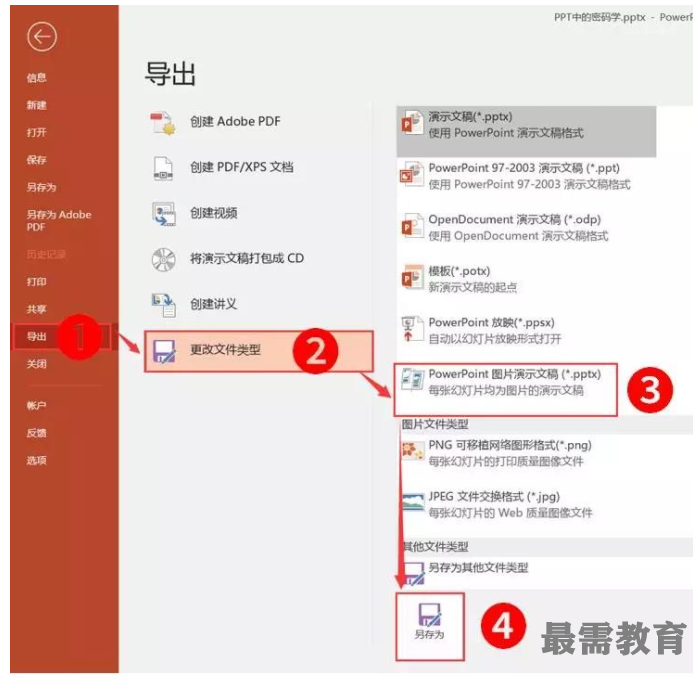Select 演示文稿(*.pptx) file type
The height and width of the screenshot is (678, 693).
pyautogui.click(x=526, y=131)
